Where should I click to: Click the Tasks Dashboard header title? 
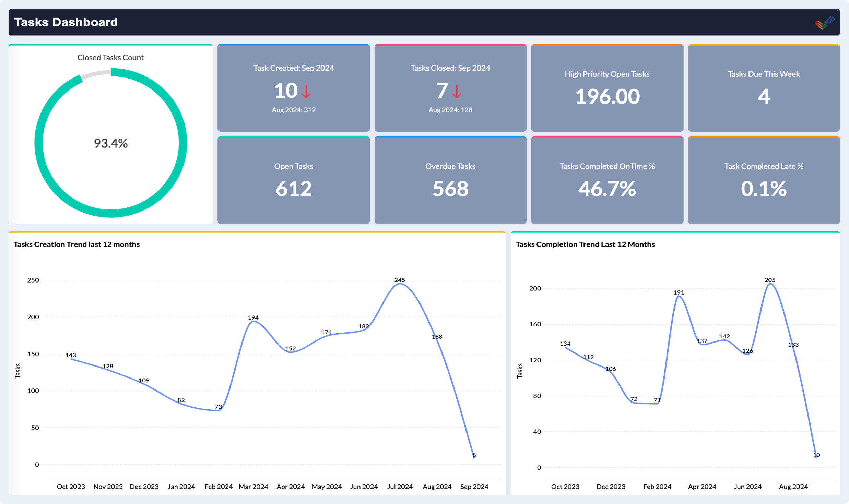(66, 22)
